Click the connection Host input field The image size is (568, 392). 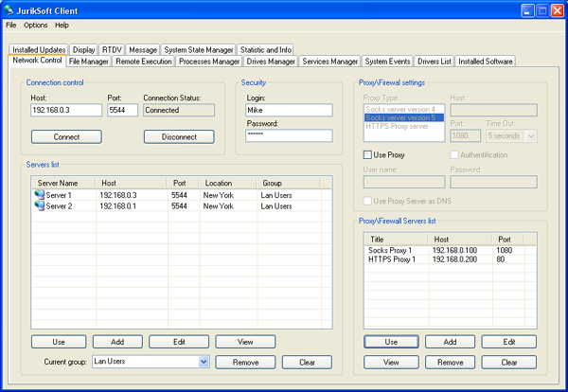(66, 110)
